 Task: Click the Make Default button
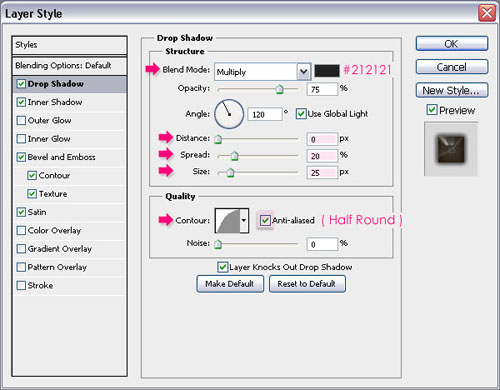tap(230, 284)
